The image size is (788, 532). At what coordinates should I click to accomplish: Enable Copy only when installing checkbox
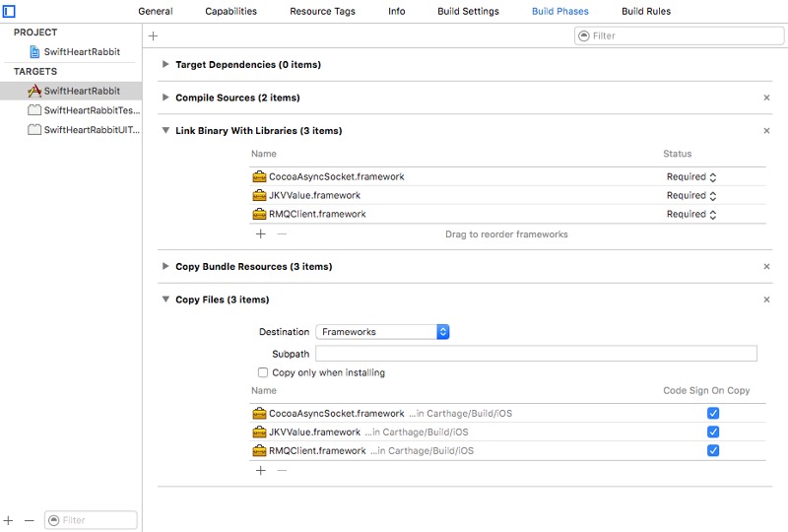(x=263, y=373)
